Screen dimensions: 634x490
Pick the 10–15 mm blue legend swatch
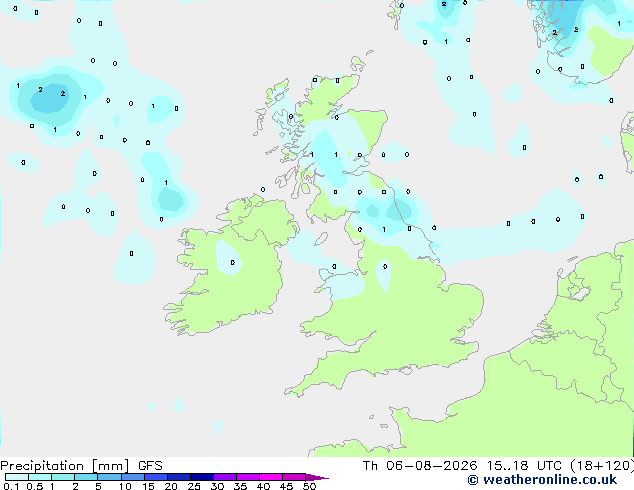133,477
